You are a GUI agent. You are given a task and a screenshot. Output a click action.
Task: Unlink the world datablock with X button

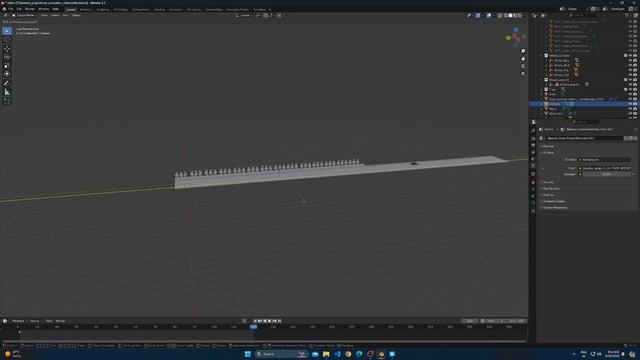[636, 138]
